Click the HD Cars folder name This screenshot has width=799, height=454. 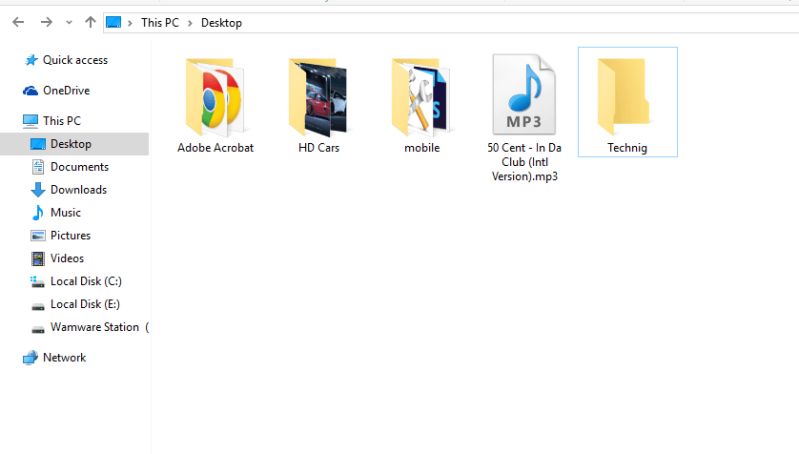318,148
